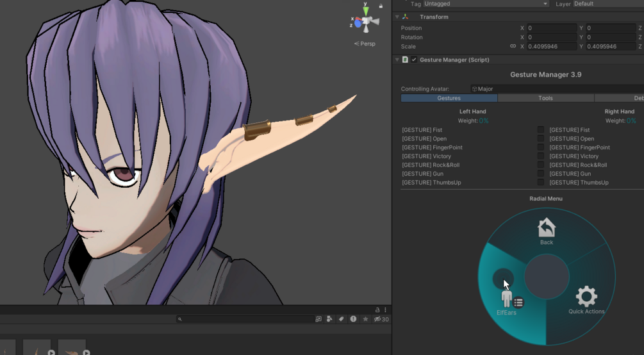Open the Project panel three-dot options menu
644x355 pixels.
[x=385, y=310]
